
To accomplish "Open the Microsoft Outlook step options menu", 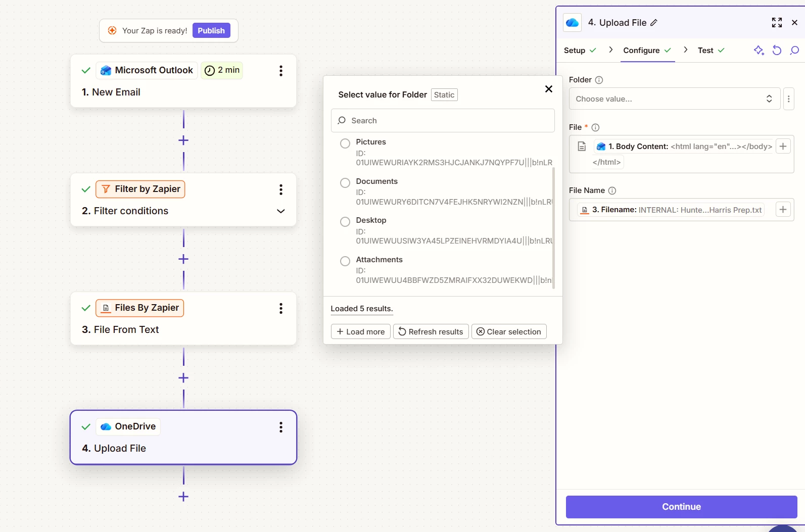I will click(281, 71).
